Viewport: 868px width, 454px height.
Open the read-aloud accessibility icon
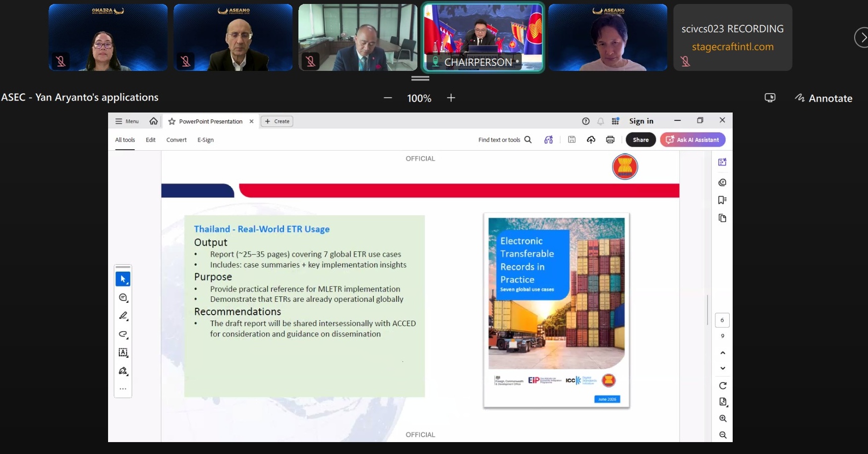pyautogui.click(x=548, y=140)
